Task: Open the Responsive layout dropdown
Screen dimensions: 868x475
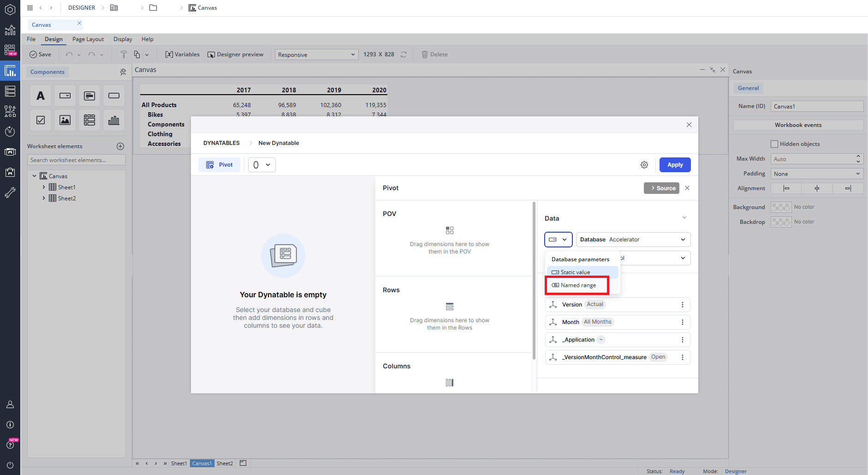Action: (x=316, y=54)
